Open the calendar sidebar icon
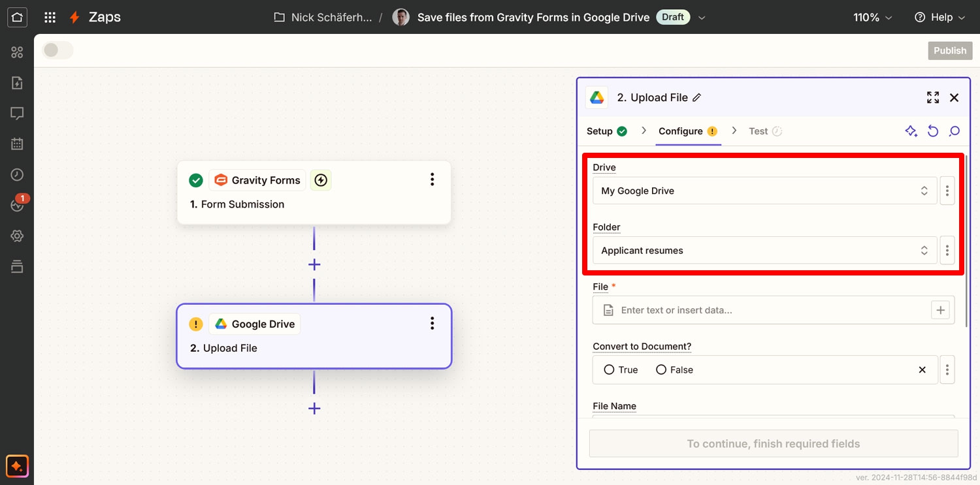 [17, 144]
